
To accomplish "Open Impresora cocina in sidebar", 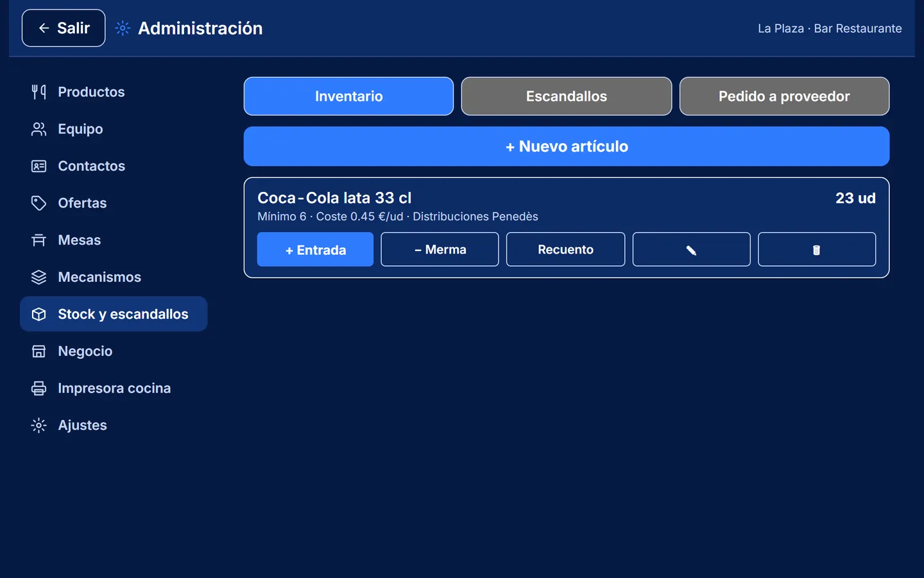I will point(114,388).
